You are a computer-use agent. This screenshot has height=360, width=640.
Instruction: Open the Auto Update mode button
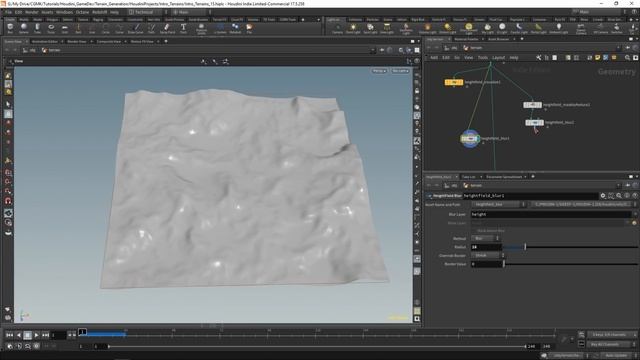(x=617, y=356)
